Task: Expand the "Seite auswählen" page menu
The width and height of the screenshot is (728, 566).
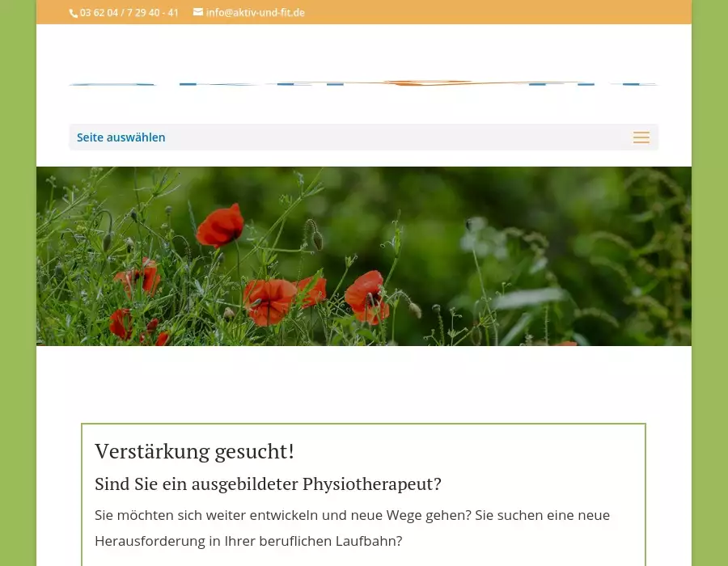Action: point(121,137)
